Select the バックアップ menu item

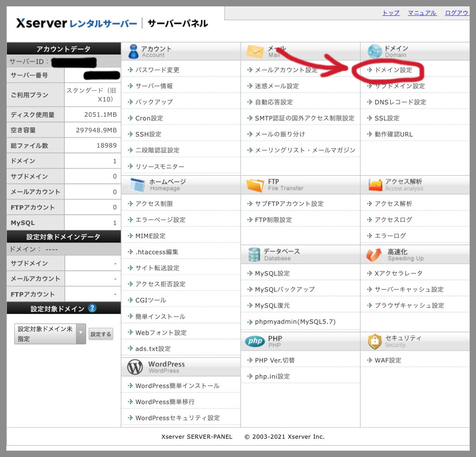point(154,102)
